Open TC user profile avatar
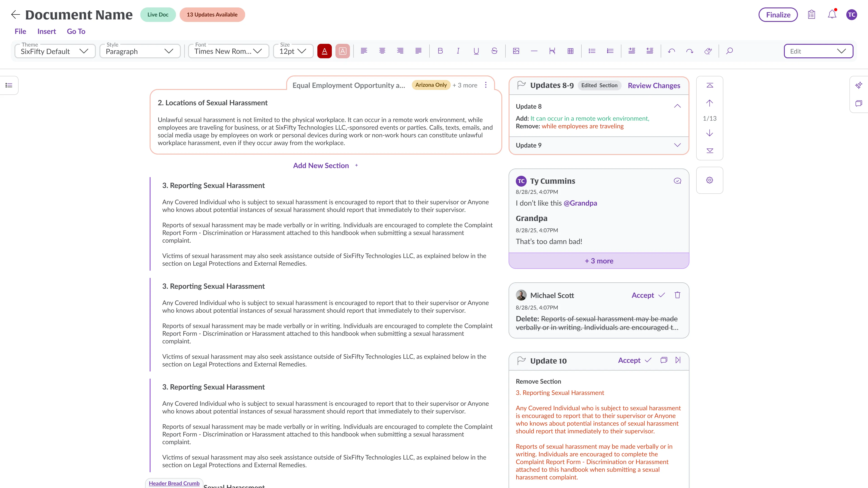The width and height of the screenshot is (868, 488). [x=851, y=14]
